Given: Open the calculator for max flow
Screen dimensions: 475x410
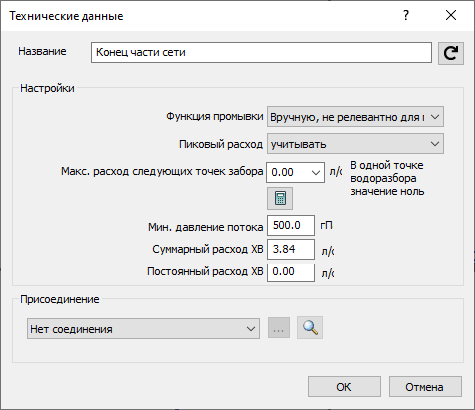Looking at the screenshot, I should click(x=280, y=198).
